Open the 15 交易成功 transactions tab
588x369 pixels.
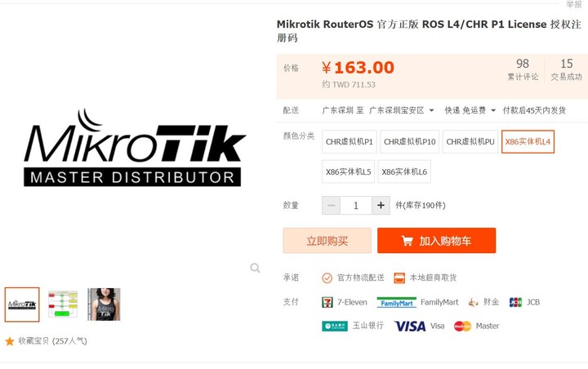point(566,69)
